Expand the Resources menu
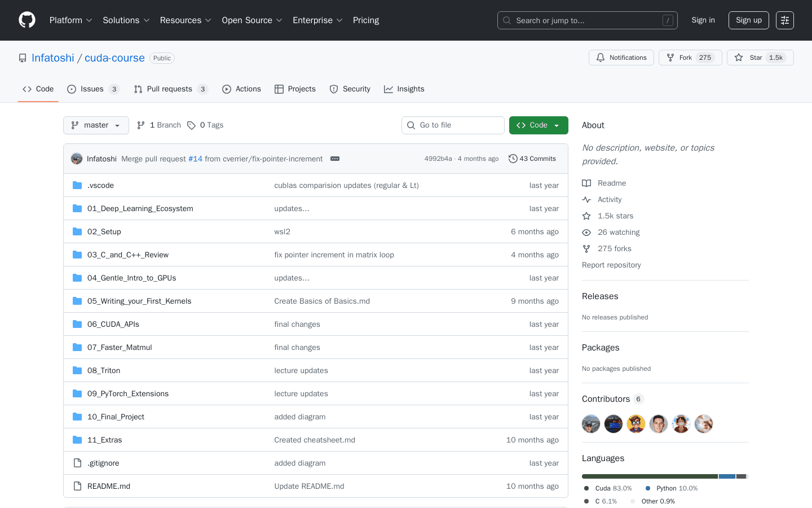Image resolution: width=812 pixels, height=508 pixels. point(186,20)
